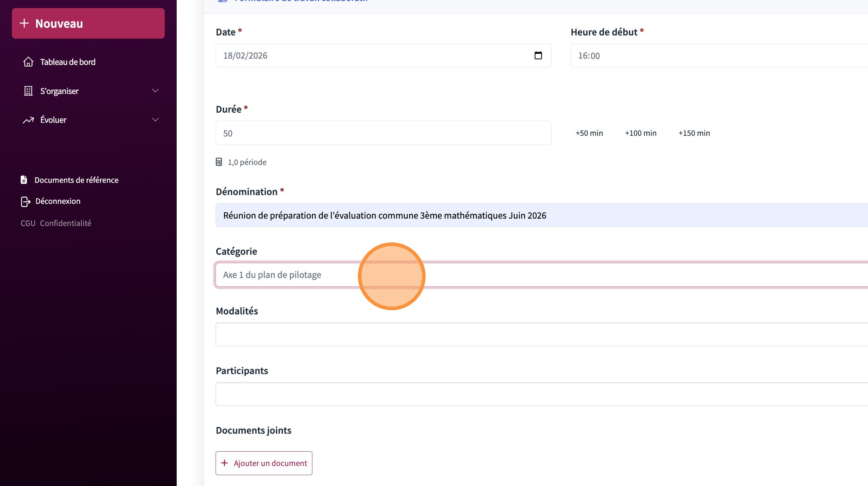Click the Tableau de bord home icon
The image size is (868, 486).
[28, 62]
